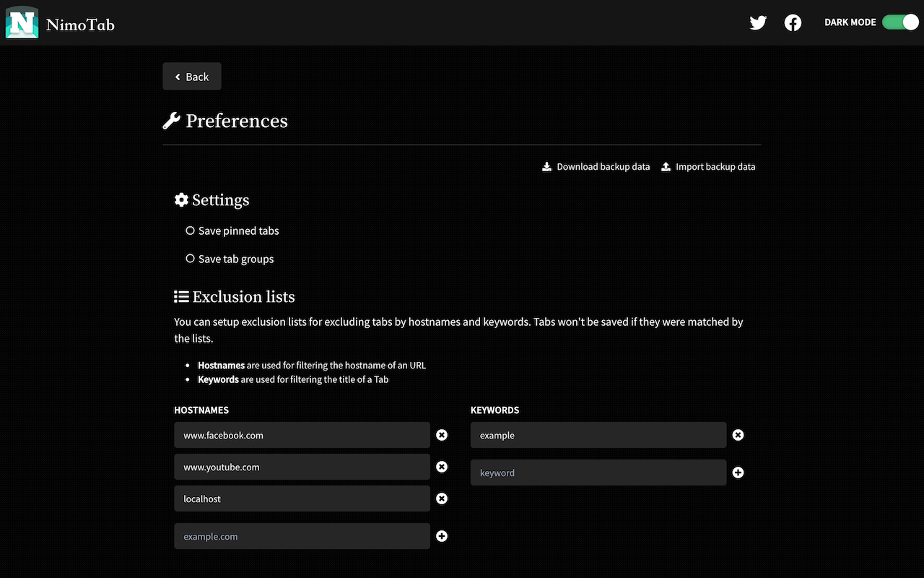The image size is (924, 578).
Task: Remove www.youtube.com from hostnames
Action: [x=442, y=467]
